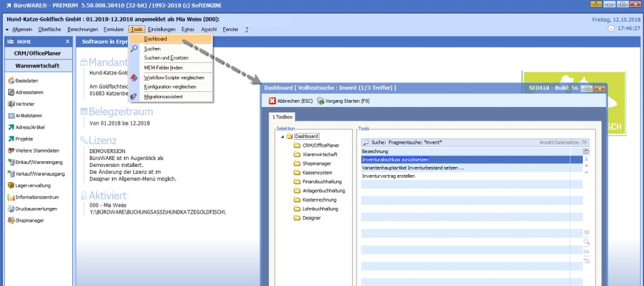Launch the Migrationsassistent from Tools menu
Viewport: 644px width, 286px height.
(163, 96)
